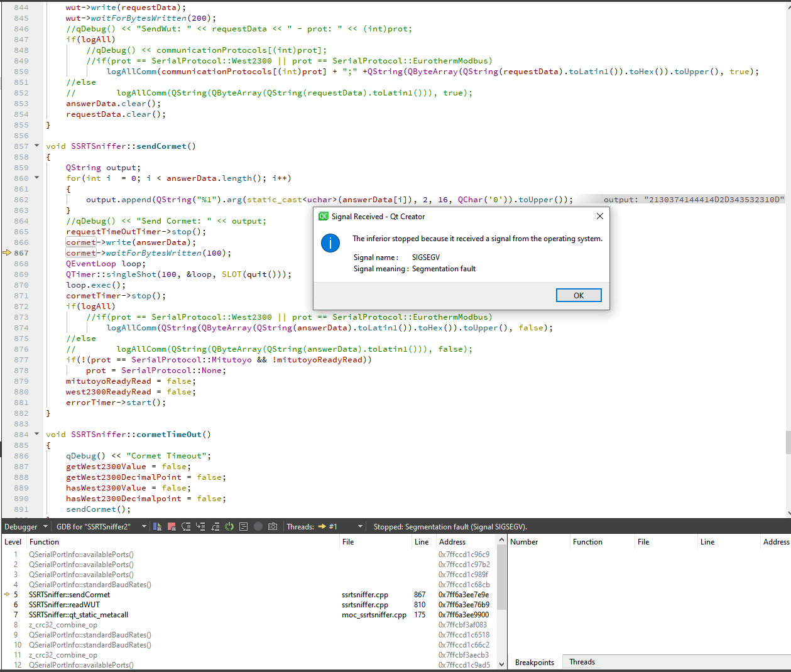
Task: Open GDB for "SSRTSniffer2" engine dropdown
Action: 101,526
